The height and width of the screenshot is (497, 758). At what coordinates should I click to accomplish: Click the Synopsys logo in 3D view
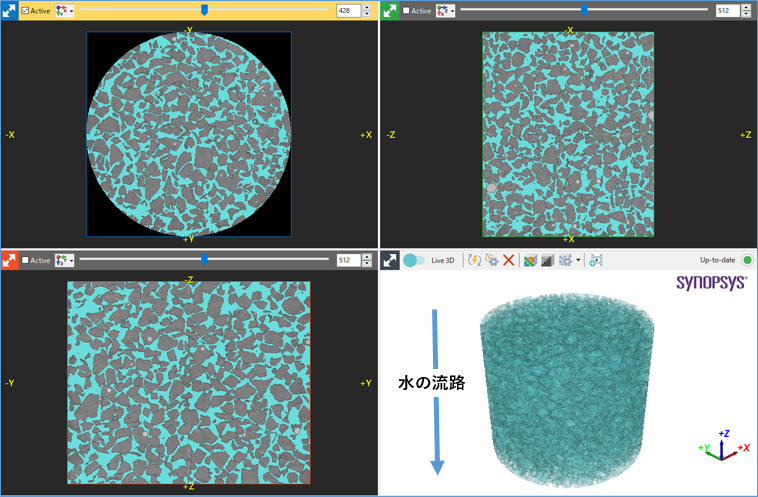pos(712,282)
